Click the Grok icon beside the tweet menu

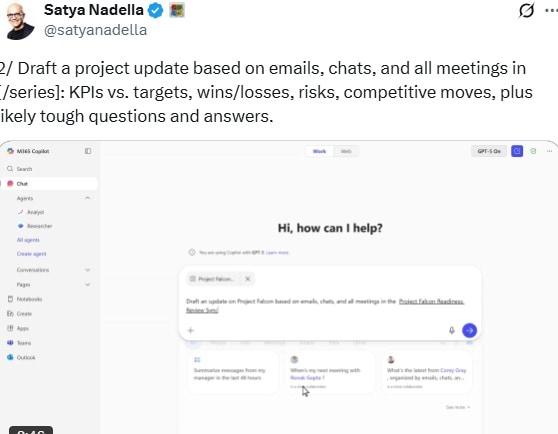(x=526, y=10)
